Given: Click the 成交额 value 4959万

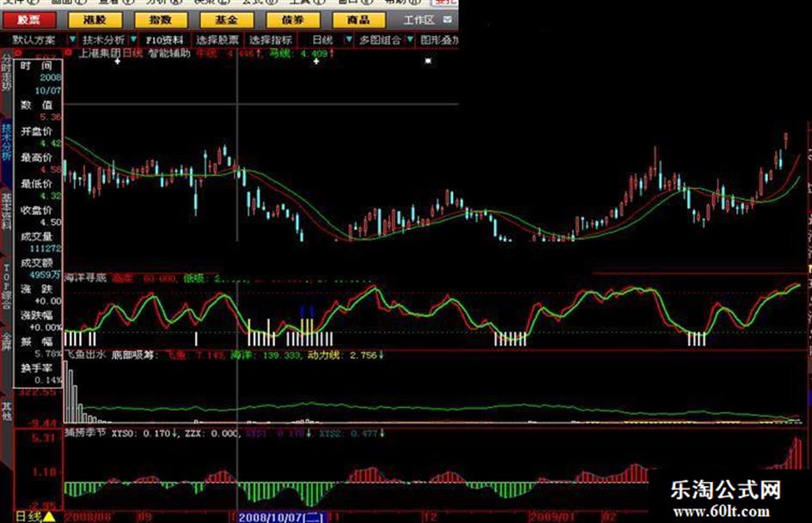Looking at the screenshot, I should (x=46, y=275).
